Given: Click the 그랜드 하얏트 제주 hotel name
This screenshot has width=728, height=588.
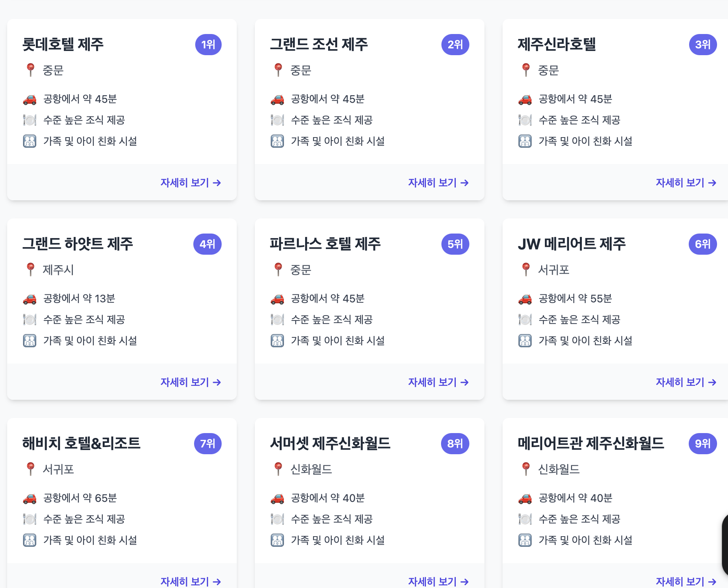Looking at the screenshot, I should pyautogui.click(x=77, y=244).
